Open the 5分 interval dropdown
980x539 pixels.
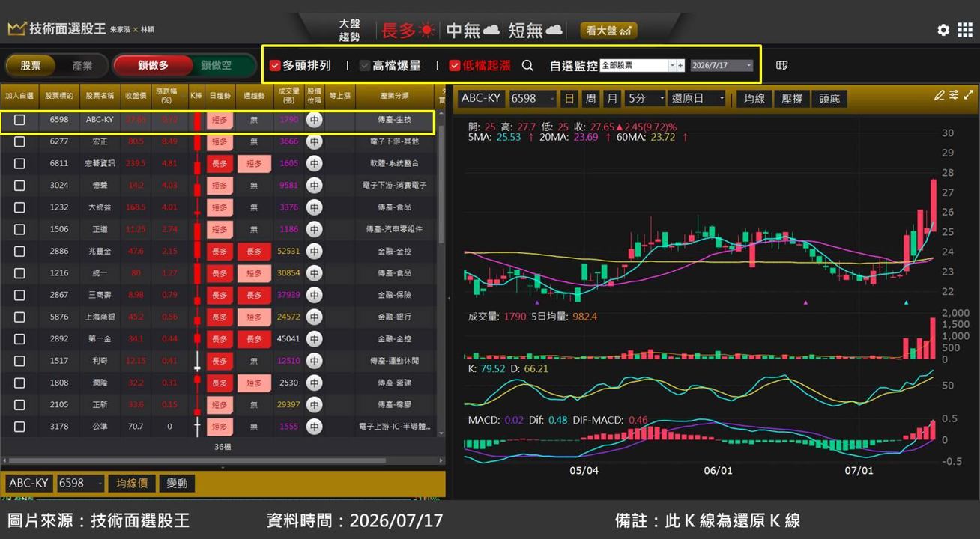[646, 98]
